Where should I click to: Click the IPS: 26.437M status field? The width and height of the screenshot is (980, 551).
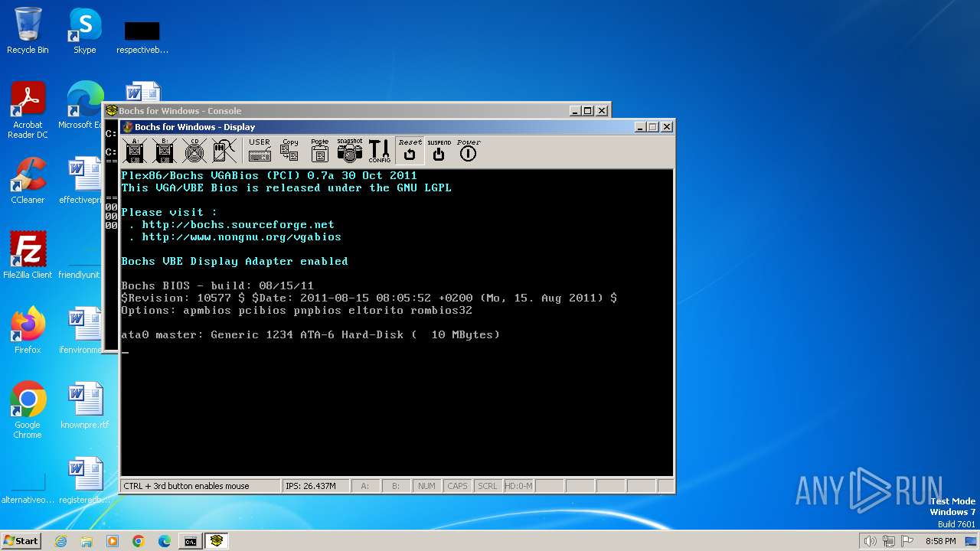(x=315, y=486)
